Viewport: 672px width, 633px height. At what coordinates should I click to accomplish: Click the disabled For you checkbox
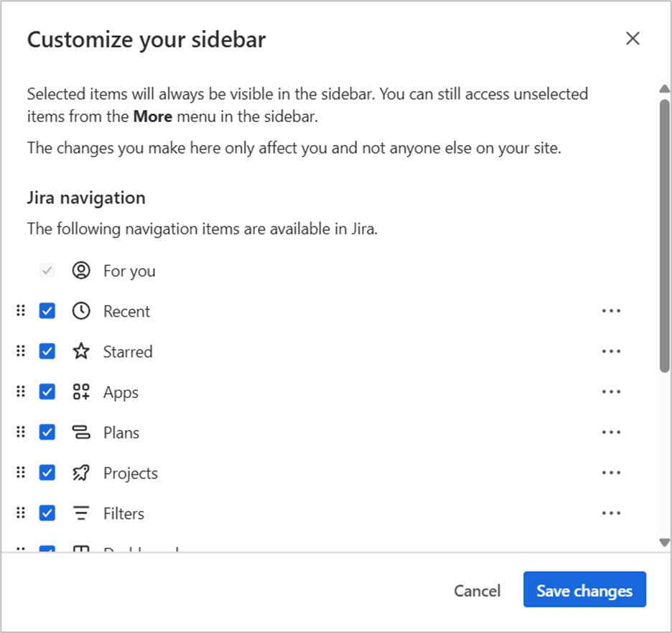tap(47, 271)
